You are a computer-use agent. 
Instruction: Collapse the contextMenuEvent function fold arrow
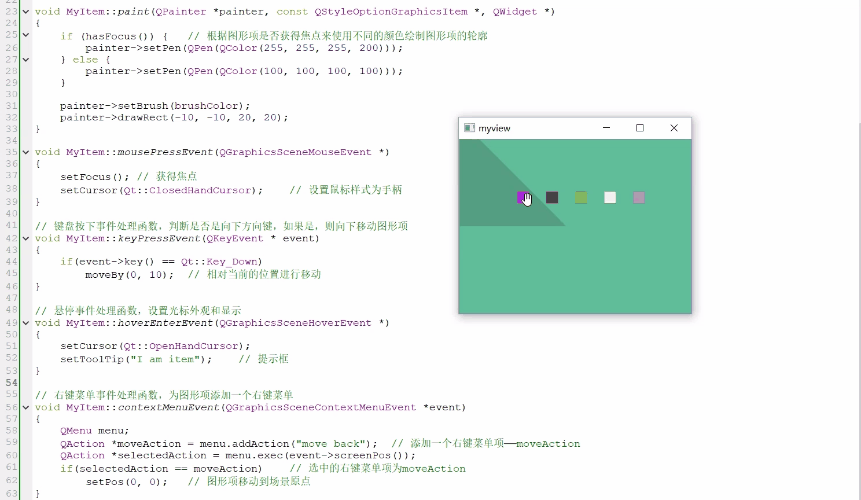tap(26, 407)
